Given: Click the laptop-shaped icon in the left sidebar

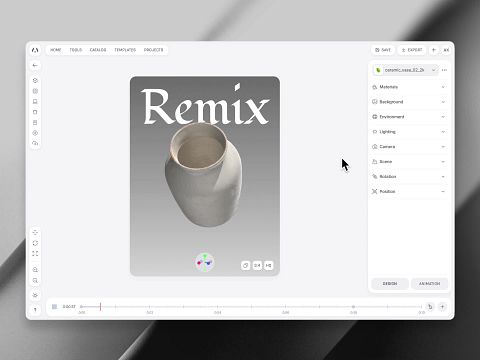Looking at the screenshot, I should click(x=35, y=101).
